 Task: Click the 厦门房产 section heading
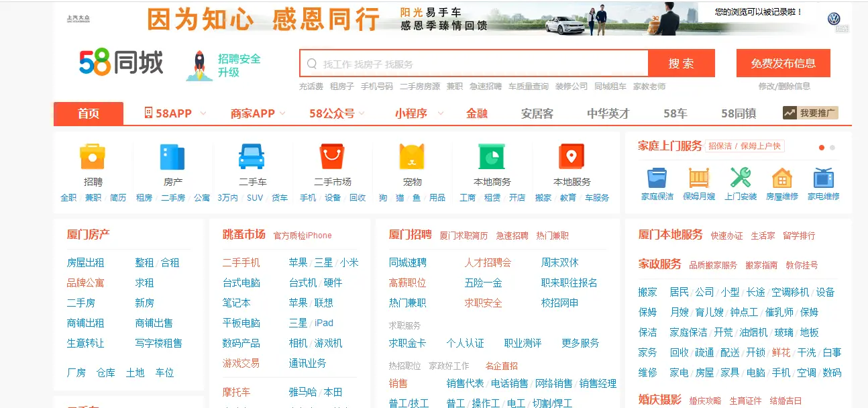[88, 234]
